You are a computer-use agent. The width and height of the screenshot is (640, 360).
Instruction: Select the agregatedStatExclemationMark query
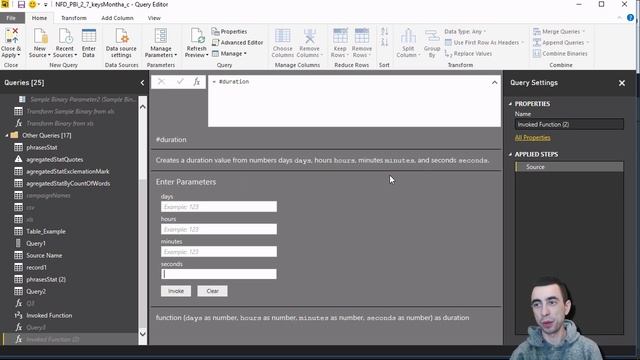(68, 171)
